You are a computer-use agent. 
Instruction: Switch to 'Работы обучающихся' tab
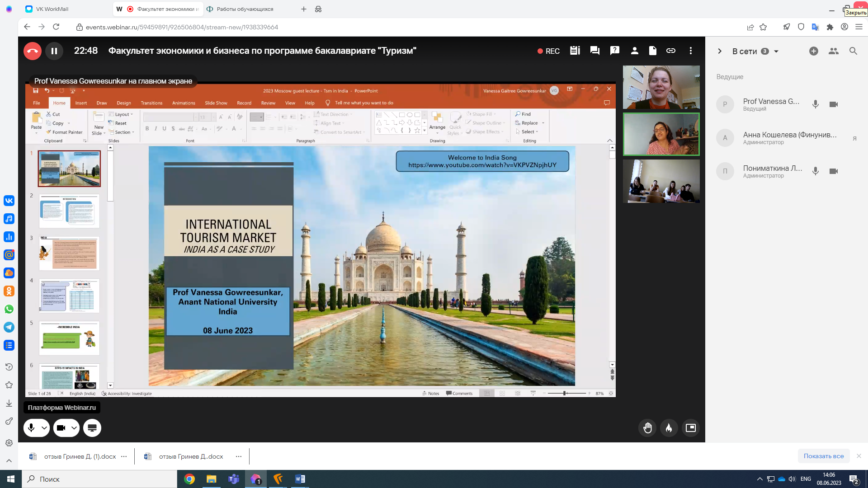pyautogui.click(x=245, y=9)
